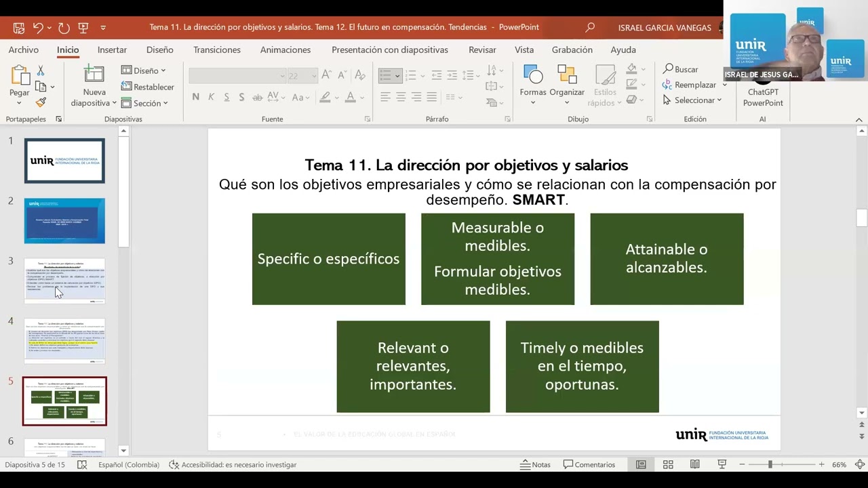868x488 pixels.
Task: Toggle the Notas pane
Action: pos(536,464)
